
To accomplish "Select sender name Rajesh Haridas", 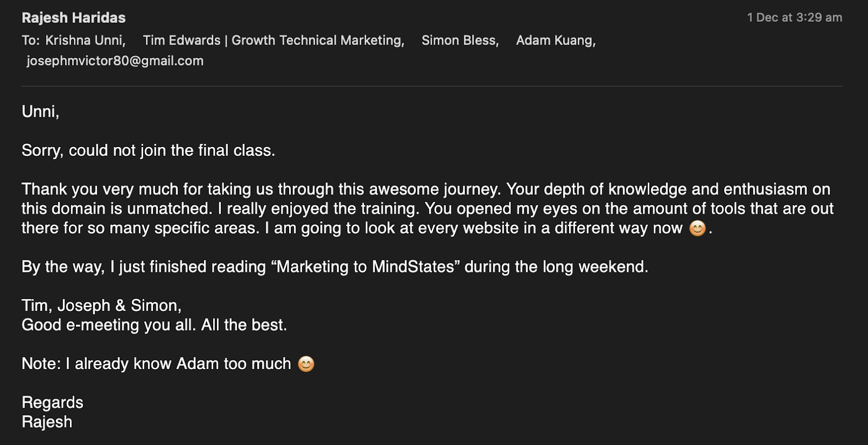I will tap(74, 18).
